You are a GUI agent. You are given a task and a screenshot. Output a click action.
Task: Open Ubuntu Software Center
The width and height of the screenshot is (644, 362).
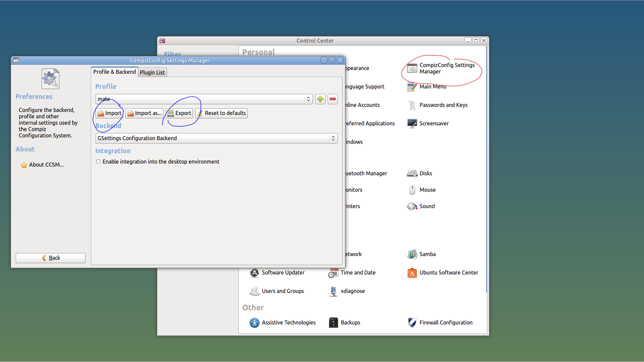(442, 273)
